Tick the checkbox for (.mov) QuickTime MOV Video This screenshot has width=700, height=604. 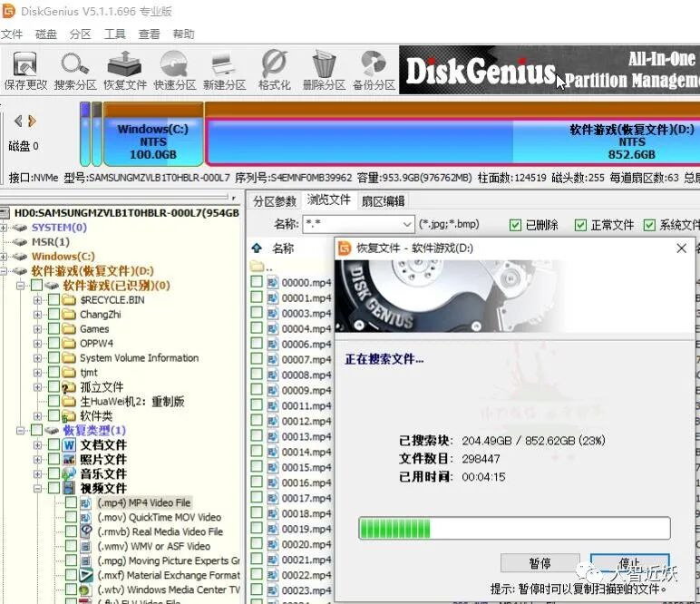tap(72, 517)
